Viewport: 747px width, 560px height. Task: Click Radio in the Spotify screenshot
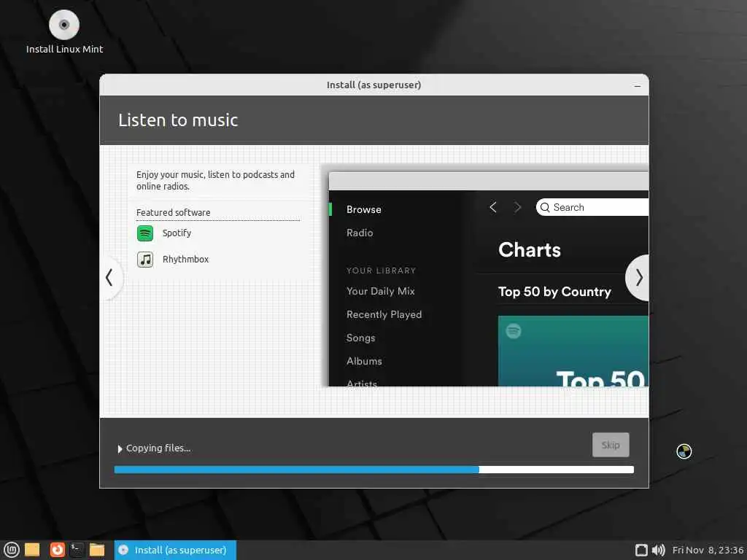coord(360,233)
